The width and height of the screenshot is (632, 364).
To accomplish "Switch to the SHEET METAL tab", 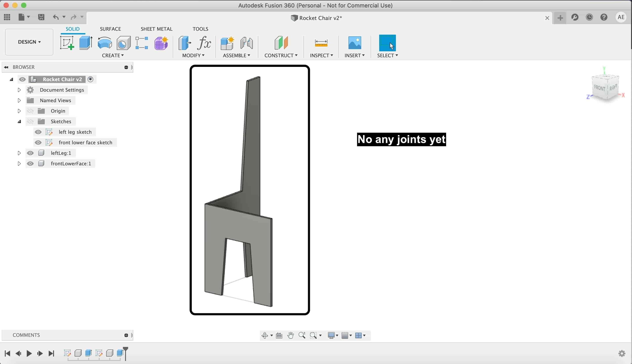I will 156,29.
